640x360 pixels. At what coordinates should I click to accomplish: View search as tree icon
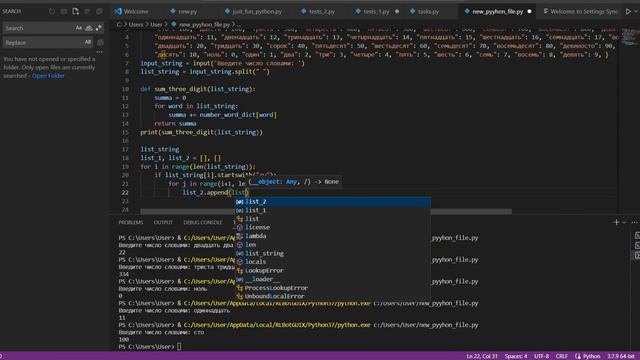coord(87,11)
